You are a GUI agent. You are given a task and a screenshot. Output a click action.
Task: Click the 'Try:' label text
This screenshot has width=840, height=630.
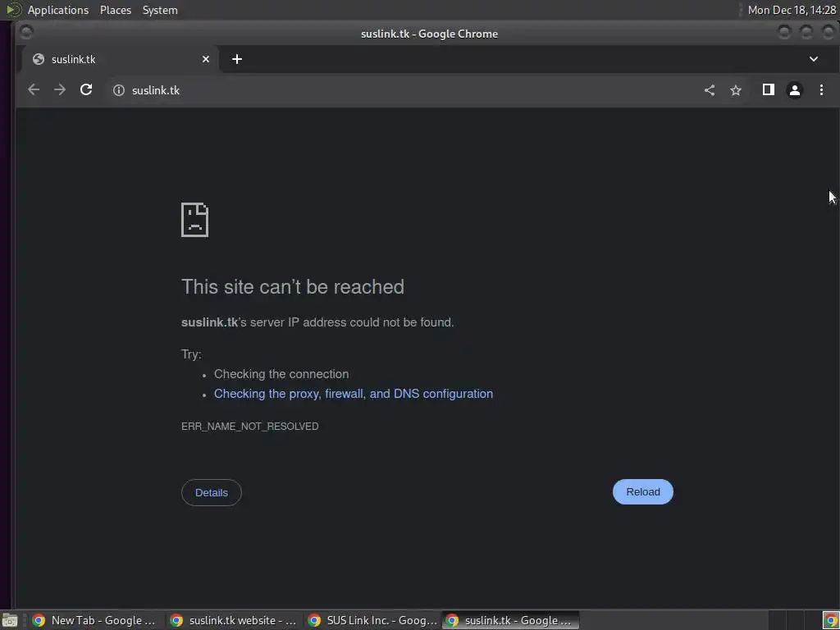pyautogui.click(x=191, y=354)
